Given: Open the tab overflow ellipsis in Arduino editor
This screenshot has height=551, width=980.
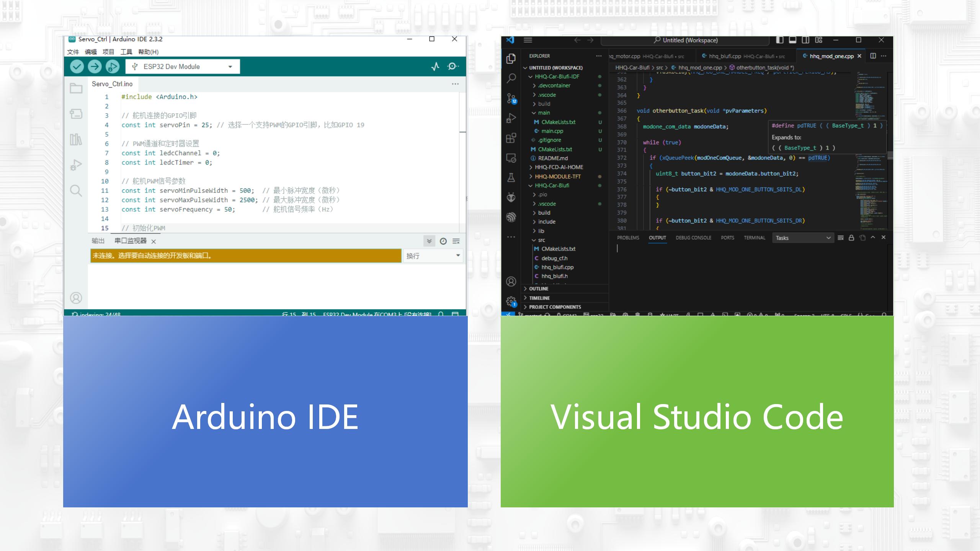Looking at the screenshot, I should (x=455, y=84).
